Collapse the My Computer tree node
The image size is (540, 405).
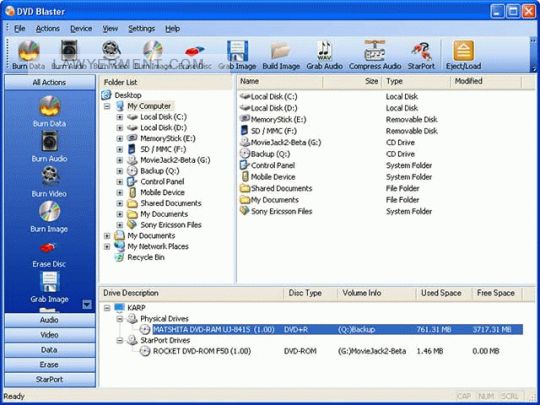click(x=107, y=106)
